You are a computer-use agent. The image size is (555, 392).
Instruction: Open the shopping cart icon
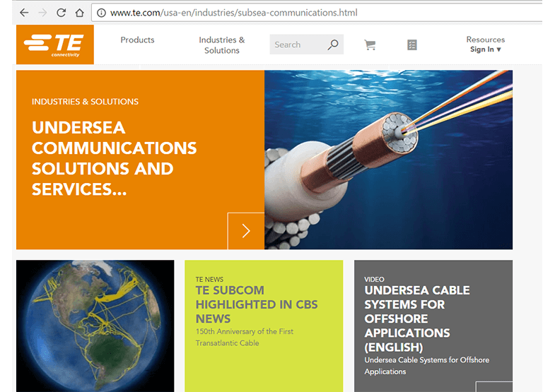coord(370,44)
